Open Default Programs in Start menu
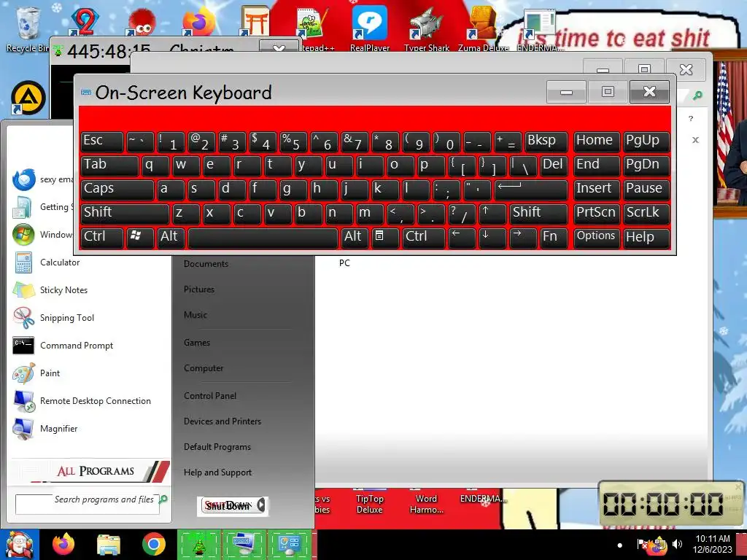 coord(217,447)
